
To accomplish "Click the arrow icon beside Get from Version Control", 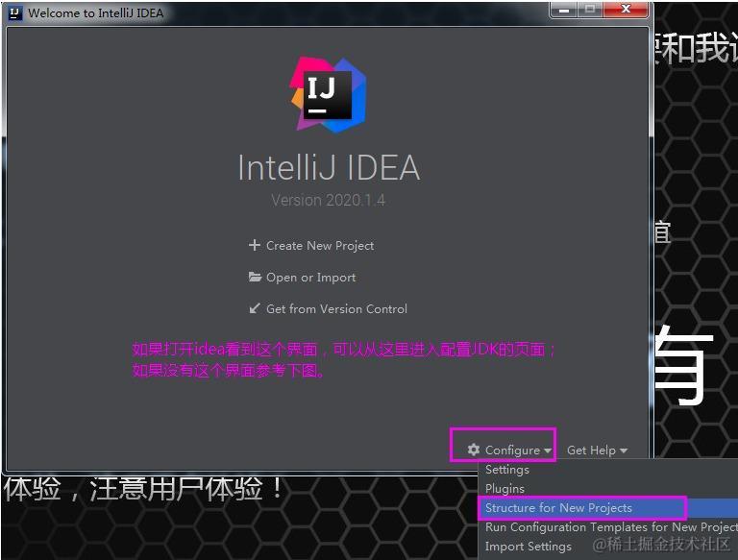I will click(x=254, y=308).
